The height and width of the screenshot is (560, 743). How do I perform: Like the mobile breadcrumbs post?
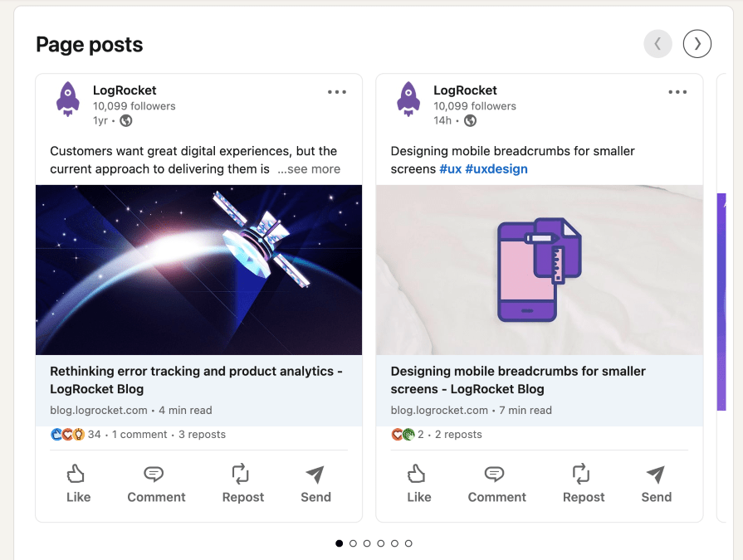tap(418, 484)
